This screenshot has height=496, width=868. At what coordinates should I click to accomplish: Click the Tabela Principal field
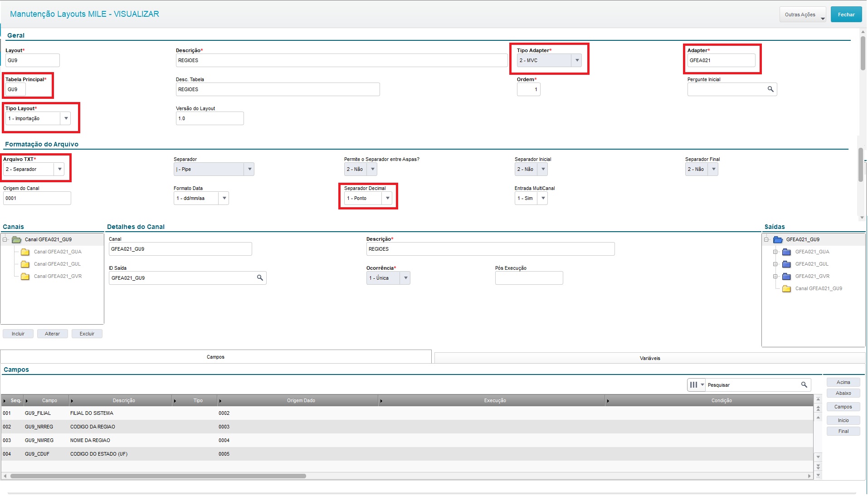coord(15,89)
